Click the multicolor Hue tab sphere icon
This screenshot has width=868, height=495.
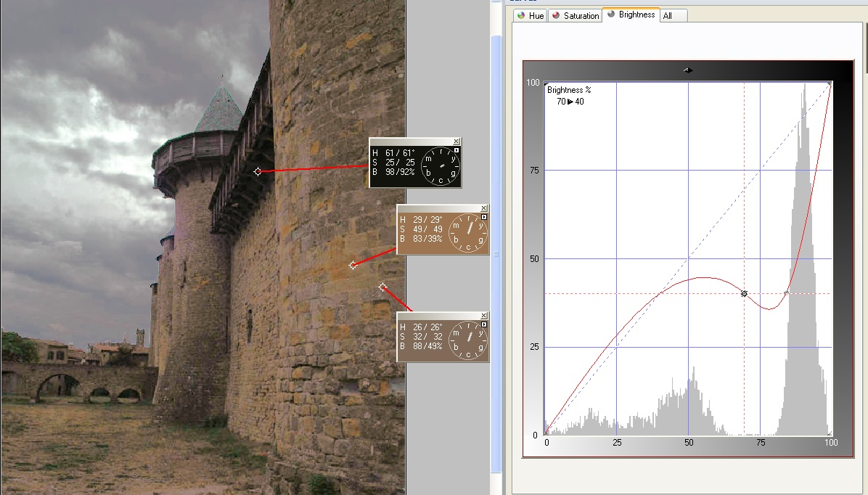click(521, 15)
